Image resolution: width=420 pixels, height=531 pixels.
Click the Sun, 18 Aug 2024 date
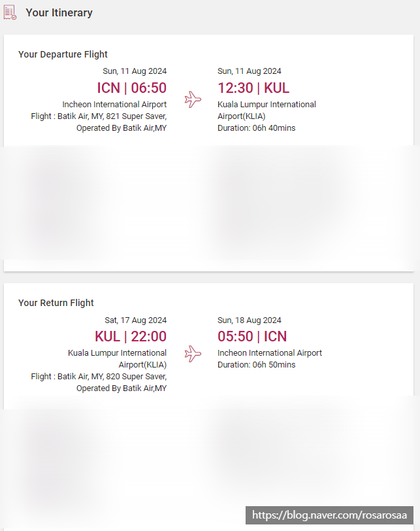tap(249, 320)
